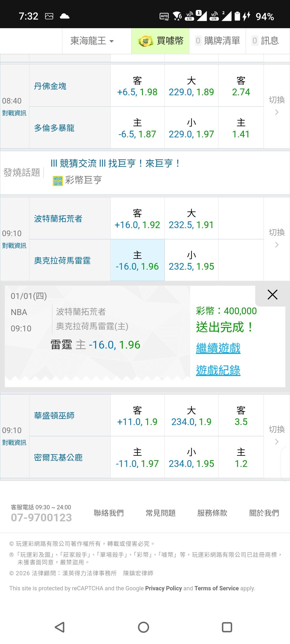The width and height of the screenshot is (290, 644).
Task: Open the 訊息 messages tab
Action: 266,41
